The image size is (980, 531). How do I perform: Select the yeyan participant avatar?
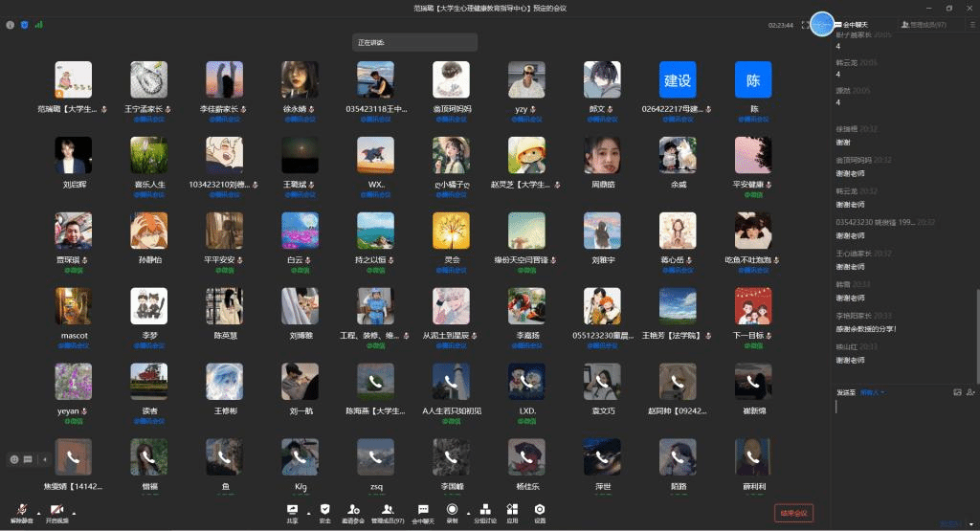tap(73, 382)
